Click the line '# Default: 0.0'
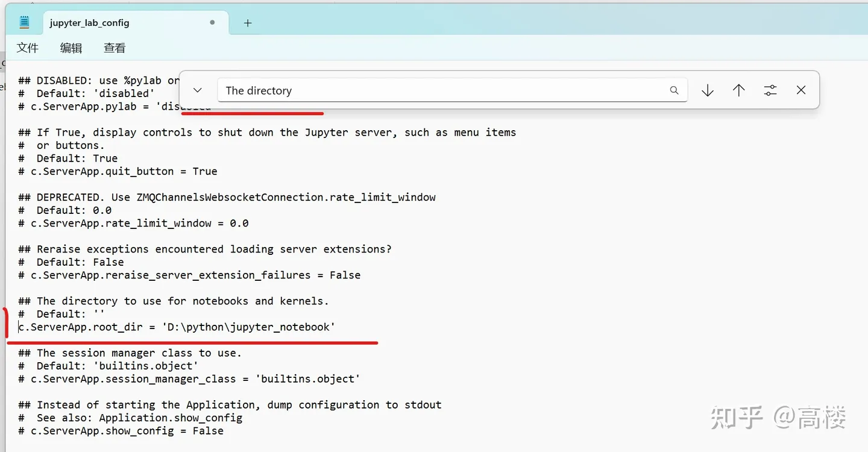The height and width of the screenshot is (452, 868). [x=64, y=210]
